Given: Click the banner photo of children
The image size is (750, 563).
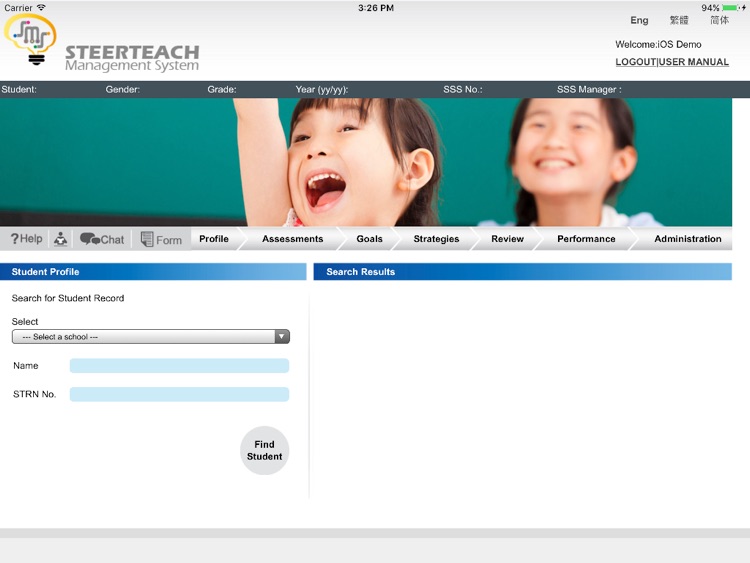Looking at the screenshot, I should [366, 162].
